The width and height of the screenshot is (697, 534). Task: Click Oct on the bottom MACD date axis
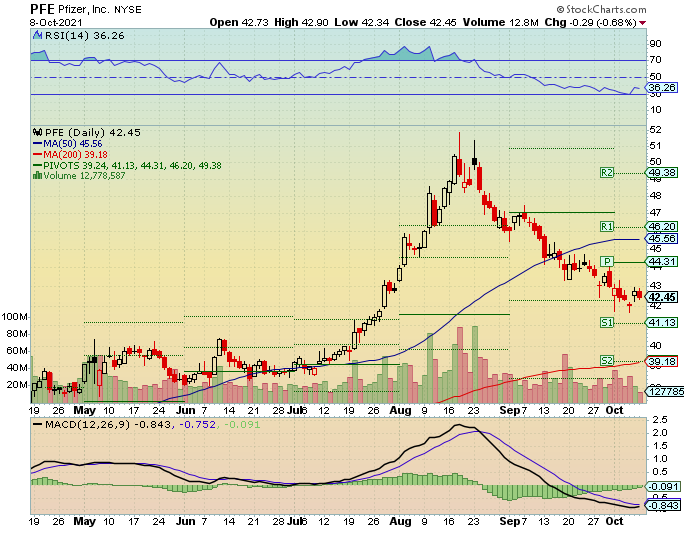click(615, 521)
